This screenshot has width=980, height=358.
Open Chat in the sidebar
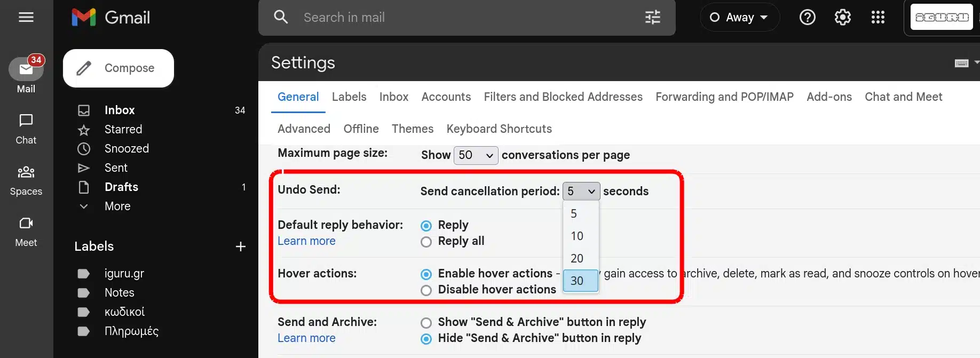(26, 129)
